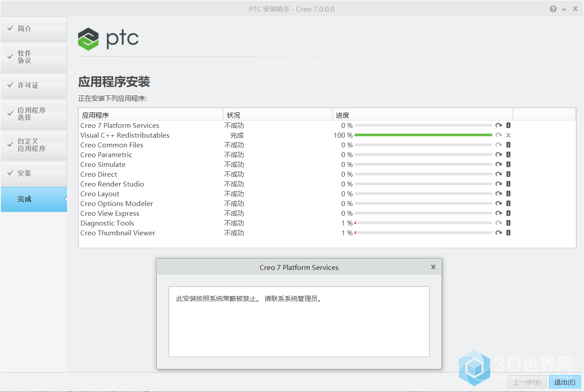Select the Visual C++ Redistributables row name

tap(125, 135)
